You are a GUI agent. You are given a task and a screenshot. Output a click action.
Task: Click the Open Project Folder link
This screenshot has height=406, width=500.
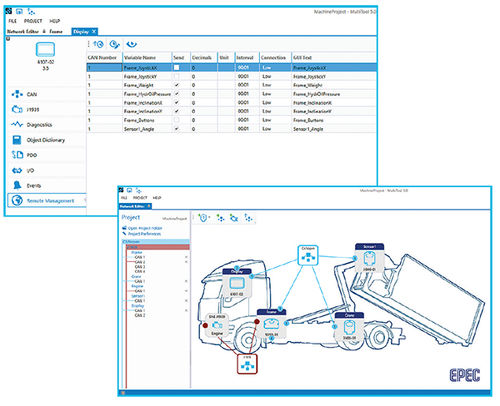tap(145, 228)
